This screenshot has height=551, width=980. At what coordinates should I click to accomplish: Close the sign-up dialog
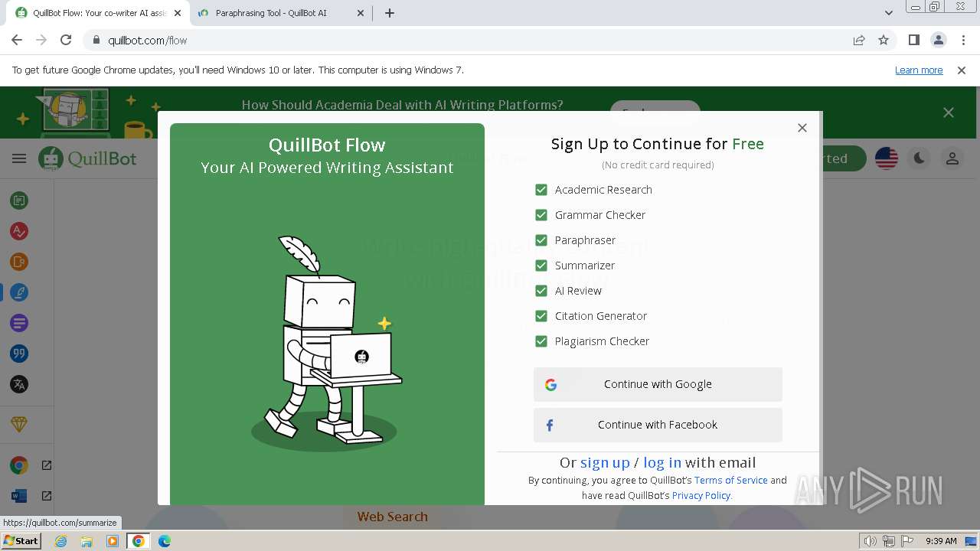coord(802,128)
